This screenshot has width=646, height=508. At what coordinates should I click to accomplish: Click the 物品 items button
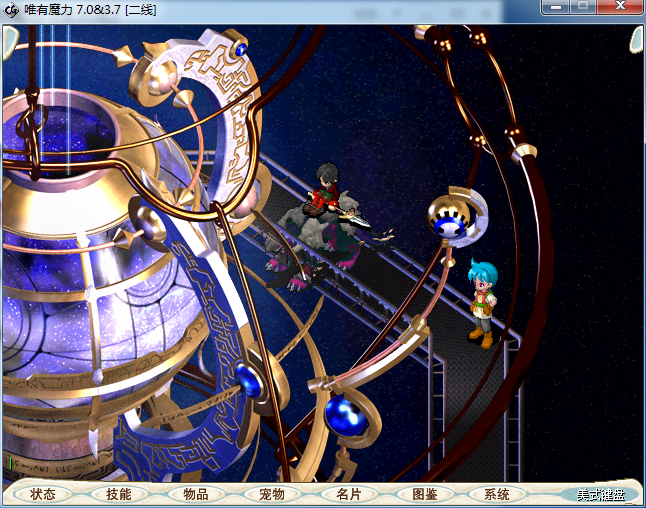(x=195, y=494)
